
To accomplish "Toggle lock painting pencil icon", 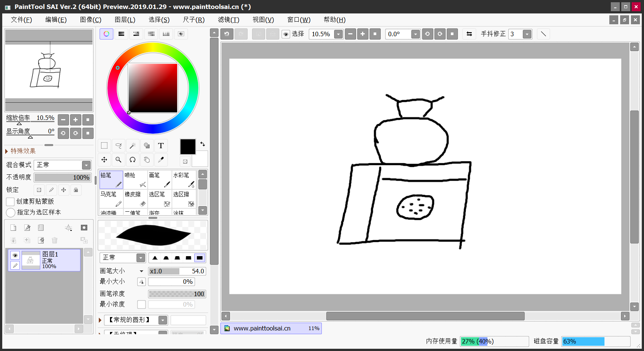I will (x=51, y=190).
